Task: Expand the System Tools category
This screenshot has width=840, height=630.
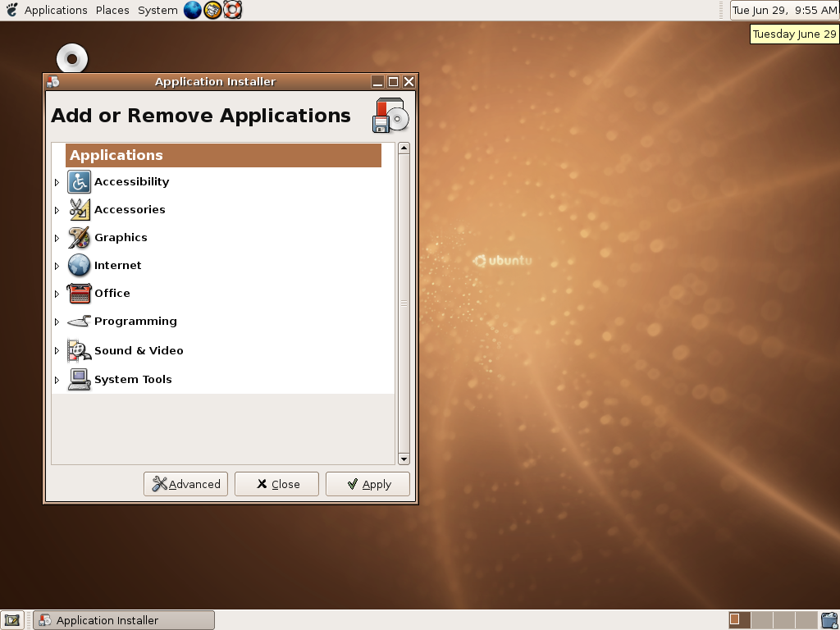Action: point(57,378)
